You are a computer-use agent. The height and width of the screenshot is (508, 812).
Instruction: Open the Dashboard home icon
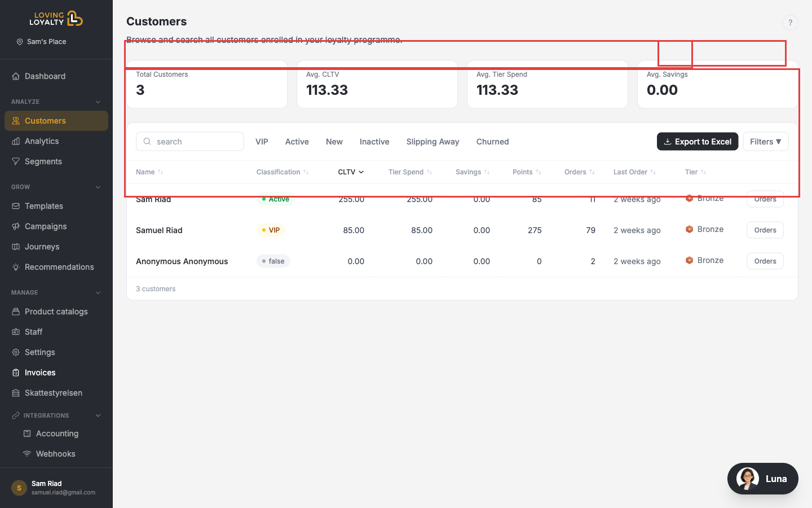pyautogui.click(x=16, y=76)
